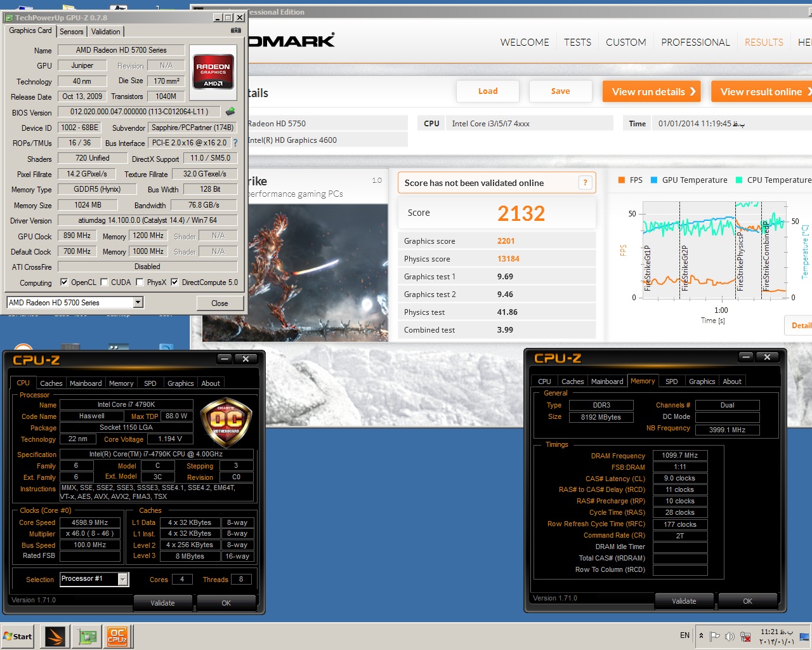Screen dimensions: 812x650
Task: Click the FireStrikePhysicsP marker in the chart
Action: [740, 262]
